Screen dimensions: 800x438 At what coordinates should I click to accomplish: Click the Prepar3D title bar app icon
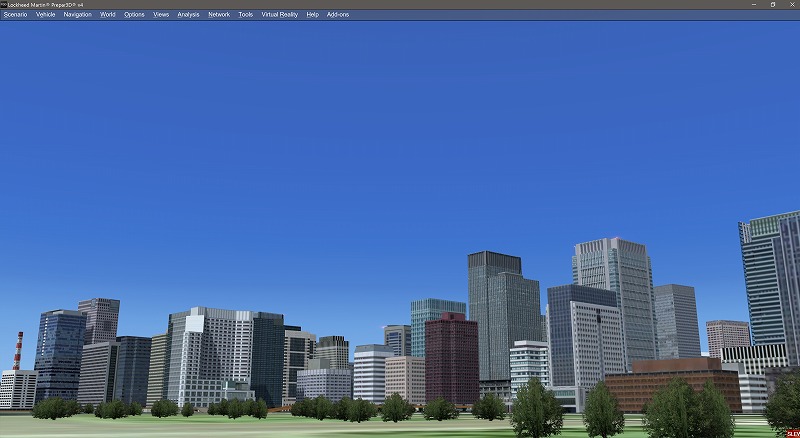point(4,5)
